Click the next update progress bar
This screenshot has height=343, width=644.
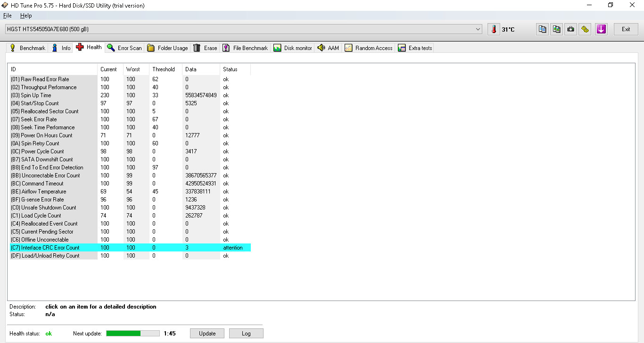point(133,334)
